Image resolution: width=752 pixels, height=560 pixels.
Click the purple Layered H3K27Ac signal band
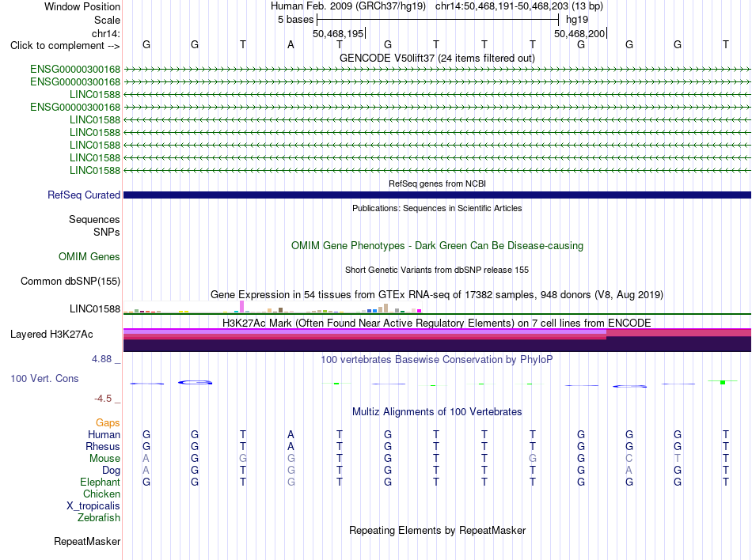[437, 340]
